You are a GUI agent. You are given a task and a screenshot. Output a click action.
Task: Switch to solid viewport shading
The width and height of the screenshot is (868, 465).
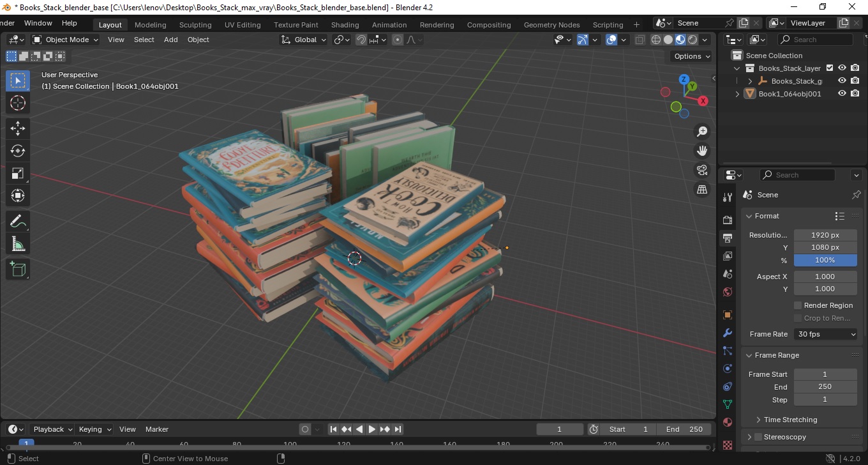[x=668, y=40]
